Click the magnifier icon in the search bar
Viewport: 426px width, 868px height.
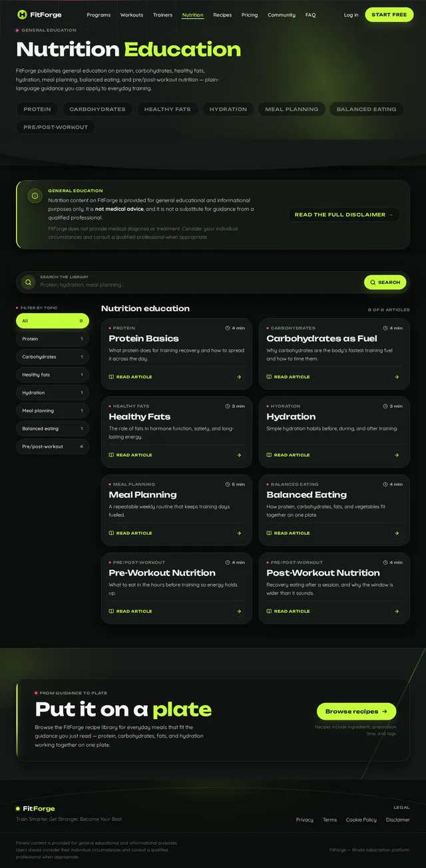click(28, 282)
